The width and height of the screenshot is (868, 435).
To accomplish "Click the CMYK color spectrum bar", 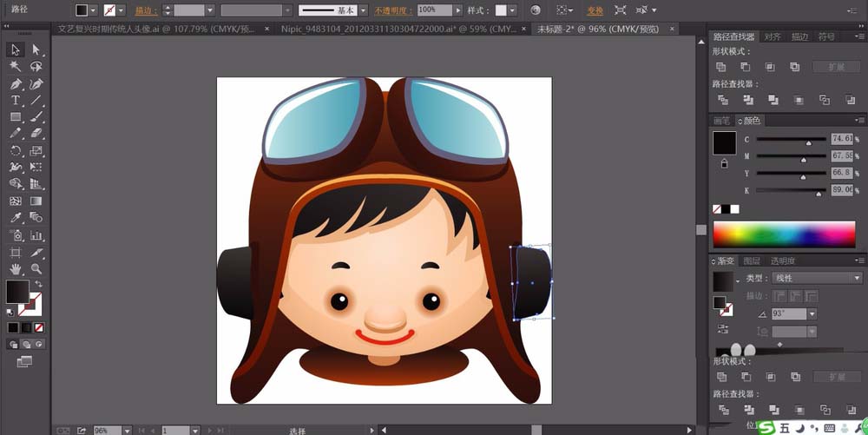I will (x=784, y=234).
